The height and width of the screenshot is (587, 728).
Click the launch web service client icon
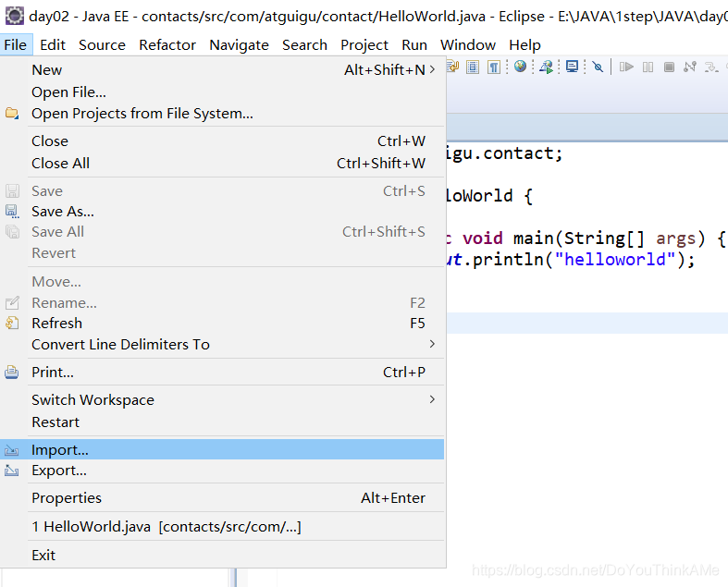547,67
